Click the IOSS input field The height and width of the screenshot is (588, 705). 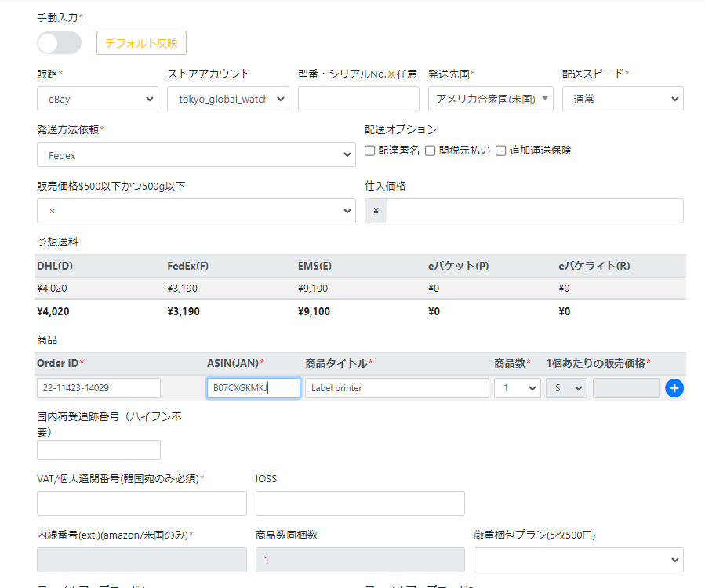click(x=360, y=503)
